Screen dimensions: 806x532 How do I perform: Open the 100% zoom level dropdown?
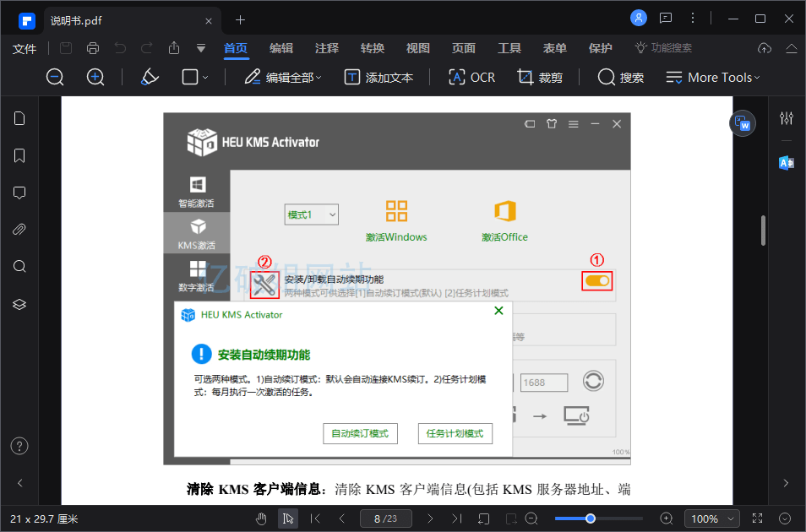(x=712, y=519)
